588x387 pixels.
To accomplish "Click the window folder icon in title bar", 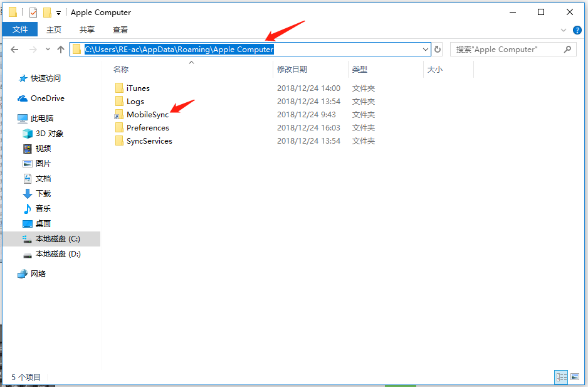I will [x=13, y=12].
